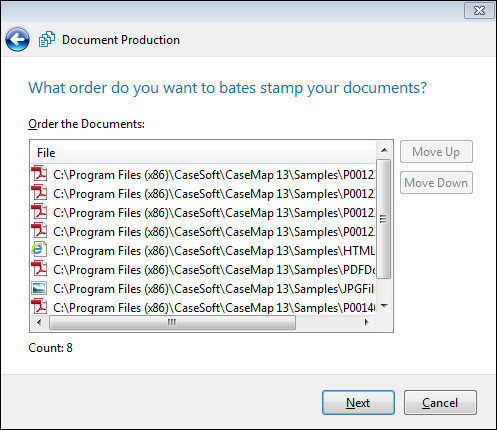Click the Cancel button
Screen dimensions: 497x430
tap(440, 403)
